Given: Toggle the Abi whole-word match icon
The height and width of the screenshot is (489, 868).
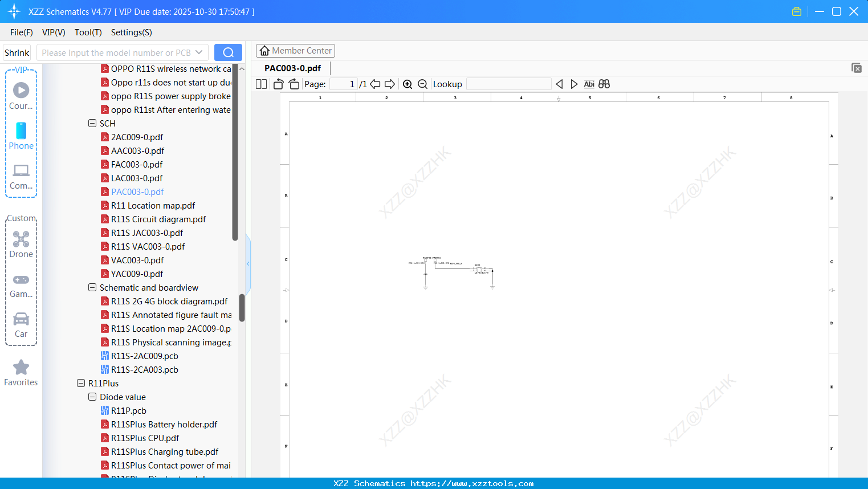Looking at the screenshot, I should click(589, 84).
